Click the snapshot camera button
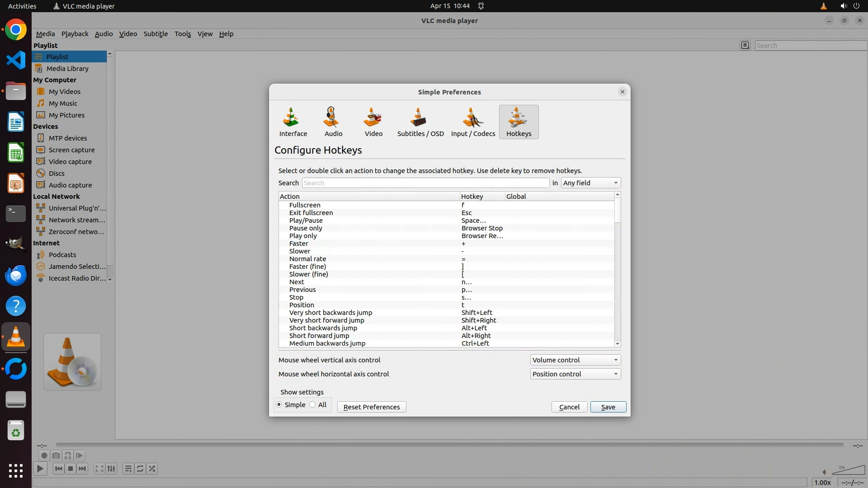This screenshot has width=868, height=488. click(56, 455)
